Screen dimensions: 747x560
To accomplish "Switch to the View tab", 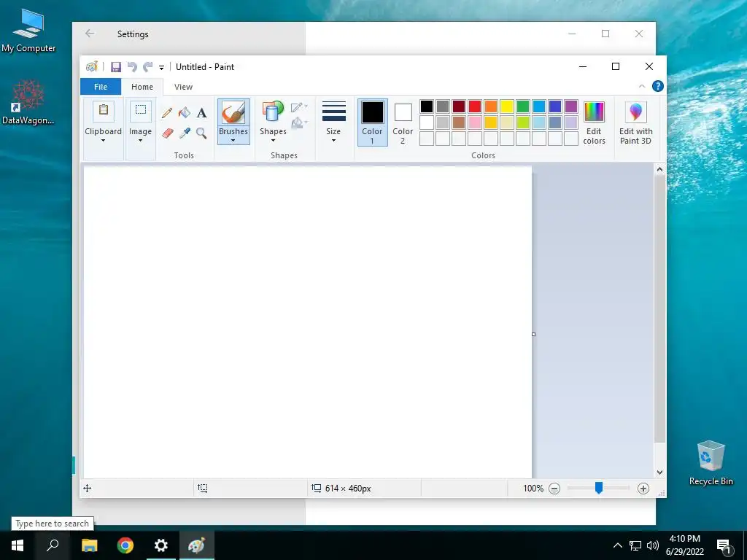I will click(183, 87).
